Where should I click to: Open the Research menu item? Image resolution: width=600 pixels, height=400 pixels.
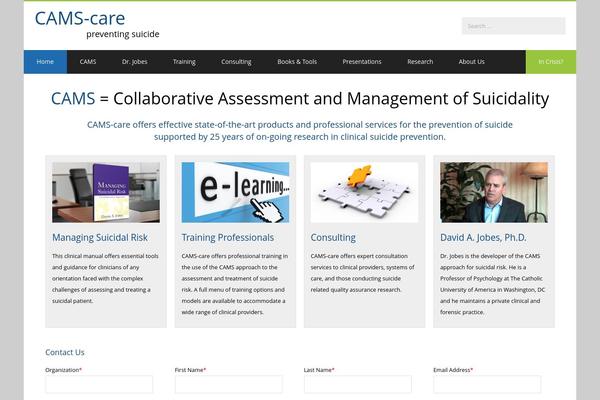[420, 62]
